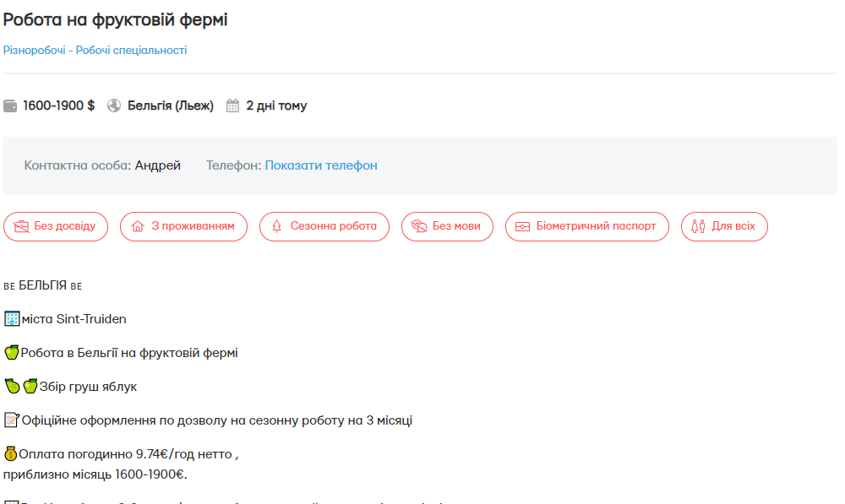Screen dimensions: 845x504
Task: Click contact person name Андрей
Action: coord(158,165)
